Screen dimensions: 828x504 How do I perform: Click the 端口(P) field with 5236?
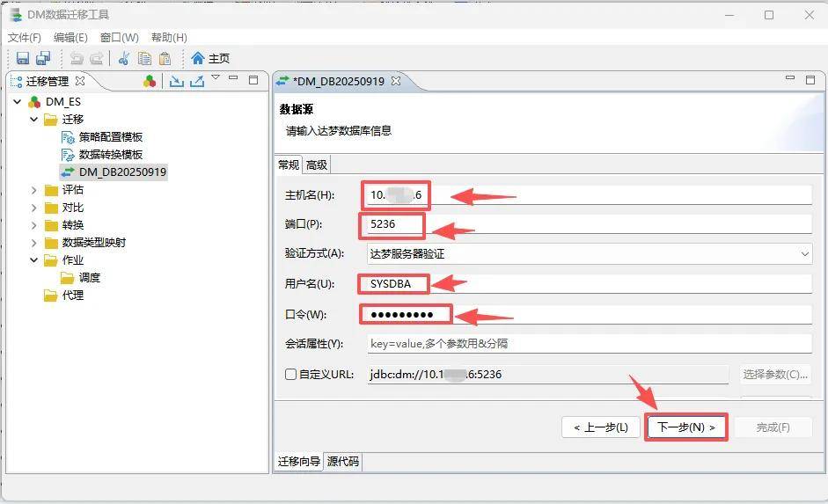590,223
